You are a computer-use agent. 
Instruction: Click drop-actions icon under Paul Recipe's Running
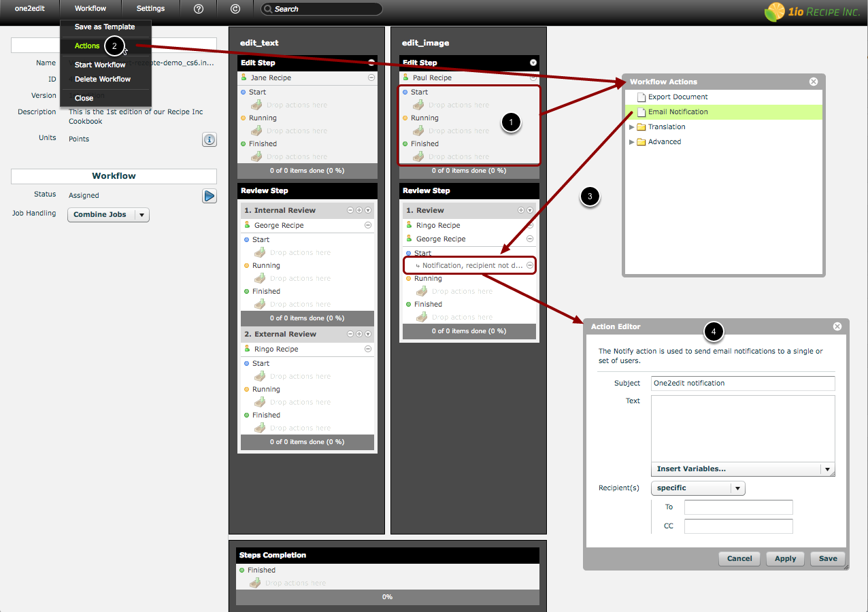coord(418,131)
